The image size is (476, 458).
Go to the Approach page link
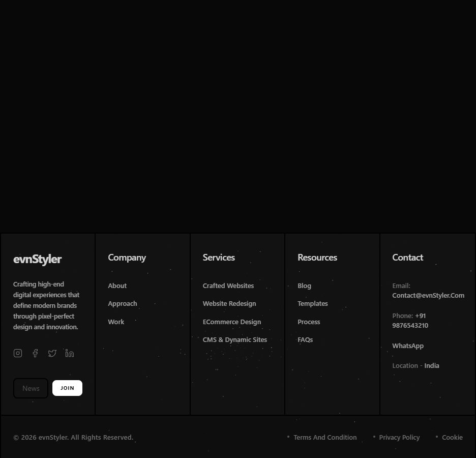click(123, 304)
